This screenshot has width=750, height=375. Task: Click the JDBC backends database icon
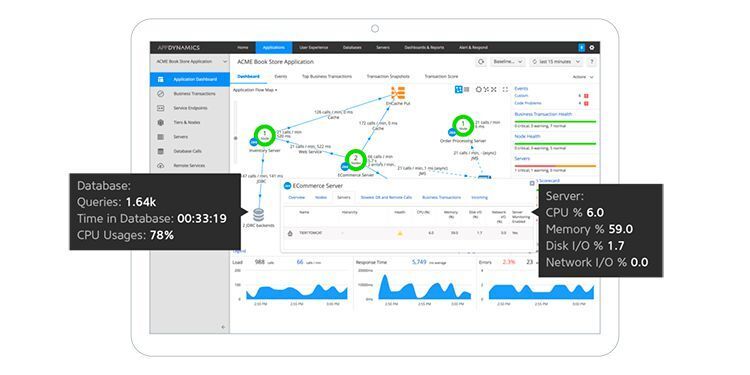point(258,215)
